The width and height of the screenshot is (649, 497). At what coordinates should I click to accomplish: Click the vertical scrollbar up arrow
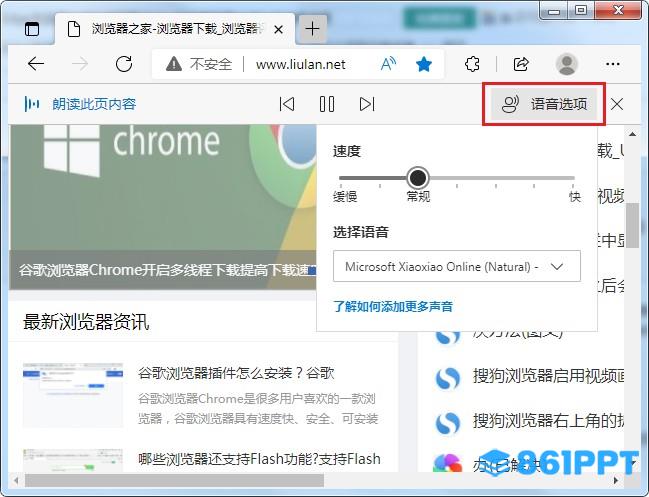point(632,134)
